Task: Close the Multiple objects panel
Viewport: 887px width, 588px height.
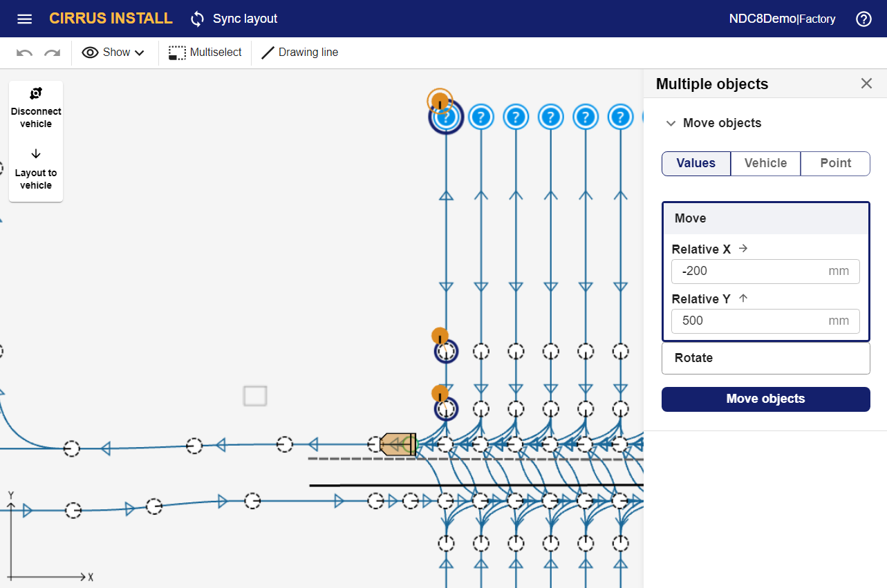Action: point(866,84)
